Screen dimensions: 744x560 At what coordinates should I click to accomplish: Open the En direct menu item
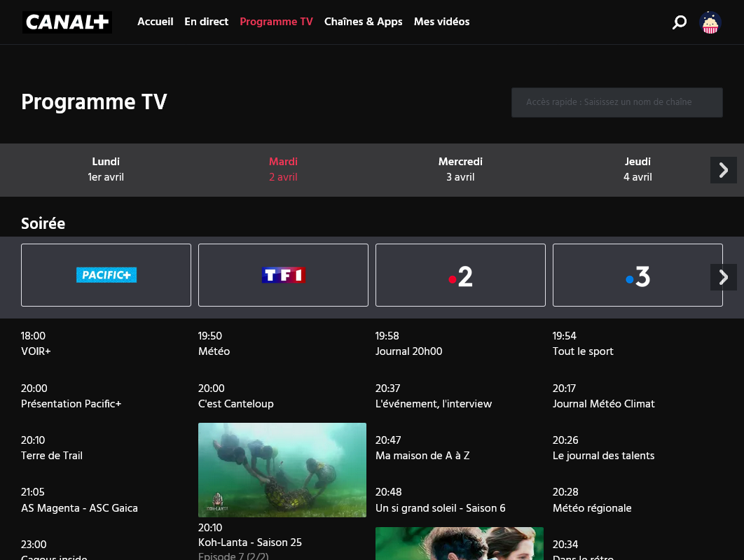coord(206,22)
